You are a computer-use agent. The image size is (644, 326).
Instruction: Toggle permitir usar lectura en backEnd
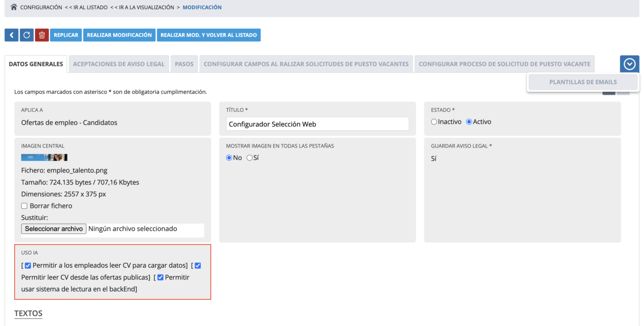[160, 277]
